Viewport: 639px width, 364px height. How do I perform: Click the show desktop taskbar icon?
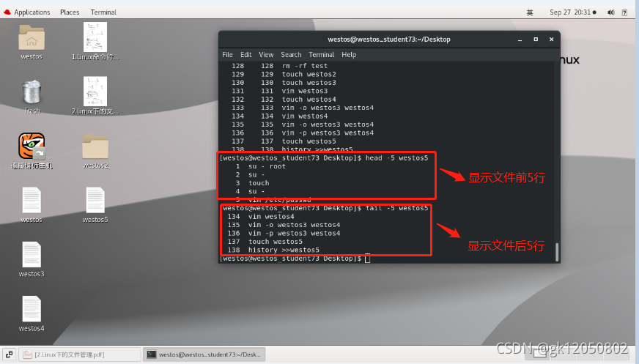point(9,354)
